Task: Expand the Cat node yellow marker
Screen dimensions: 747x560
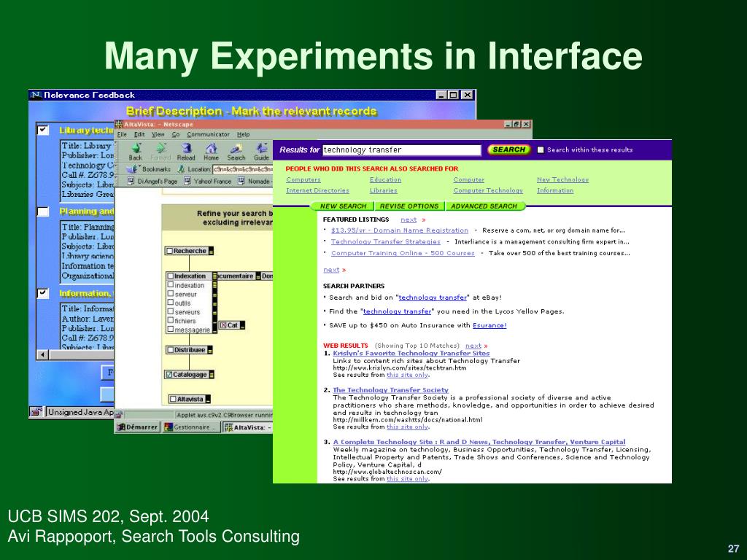Action: (242, 326)
